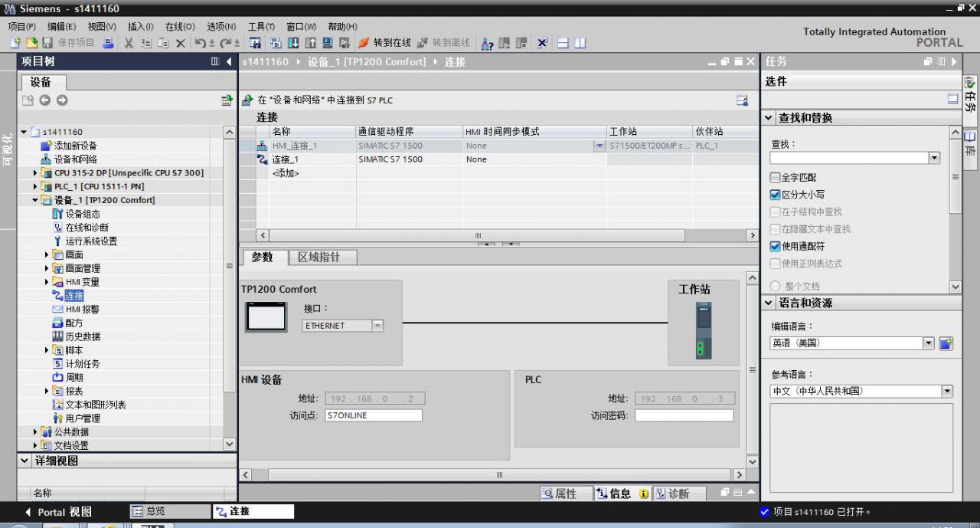
Task: Open the 在线(O) menu
Action: pos(180,26)
